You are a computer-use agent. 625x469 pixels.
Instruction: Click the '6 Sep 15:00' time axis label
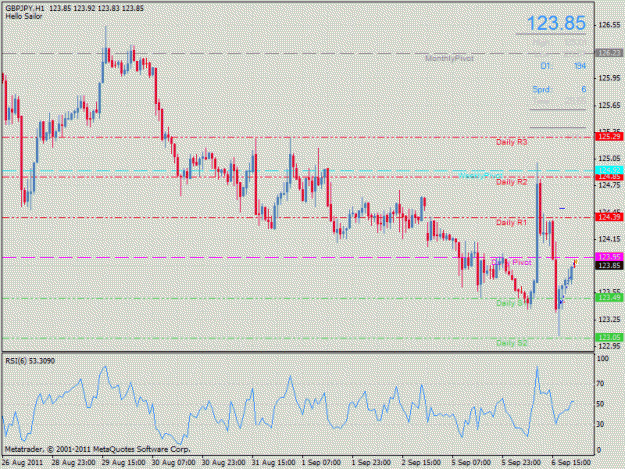[571, 463]
